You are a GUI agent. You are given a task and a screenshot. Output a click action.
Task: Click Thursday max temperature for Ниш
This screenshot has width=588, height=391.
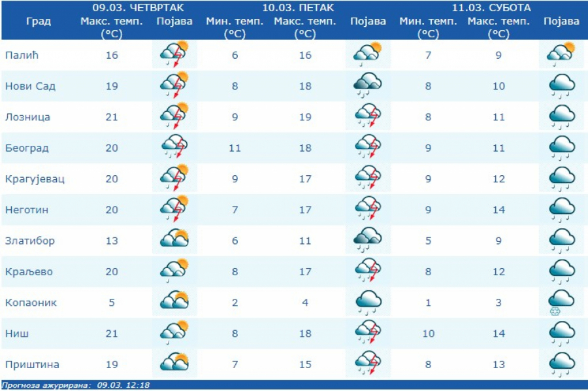point(112,333)
